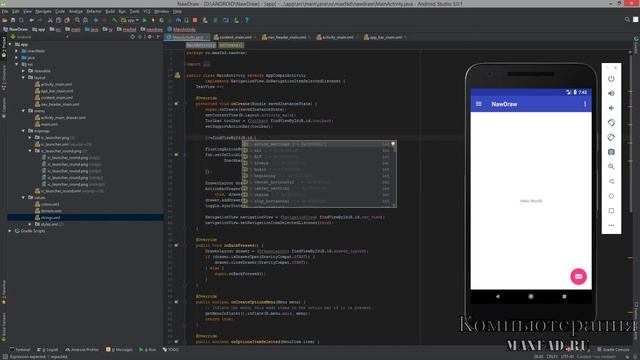
Task: Open the Gradle Console tool window
Action: [x=613, y=350]
